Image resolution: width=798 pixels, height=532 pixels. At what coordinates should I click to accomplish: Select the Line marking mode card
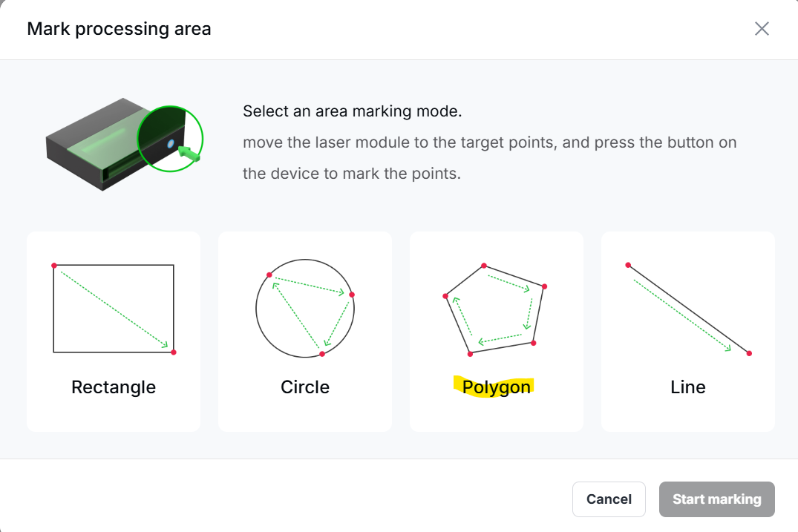pyautogui.click(x=688, y=332)
